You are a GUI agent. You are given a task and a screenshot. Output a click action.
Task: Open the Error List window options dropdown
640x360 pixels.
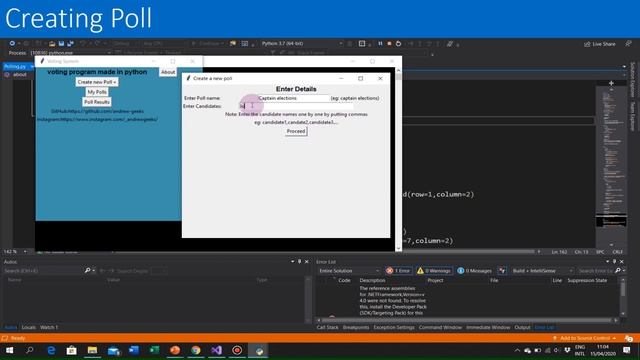(x=608, y=262)
